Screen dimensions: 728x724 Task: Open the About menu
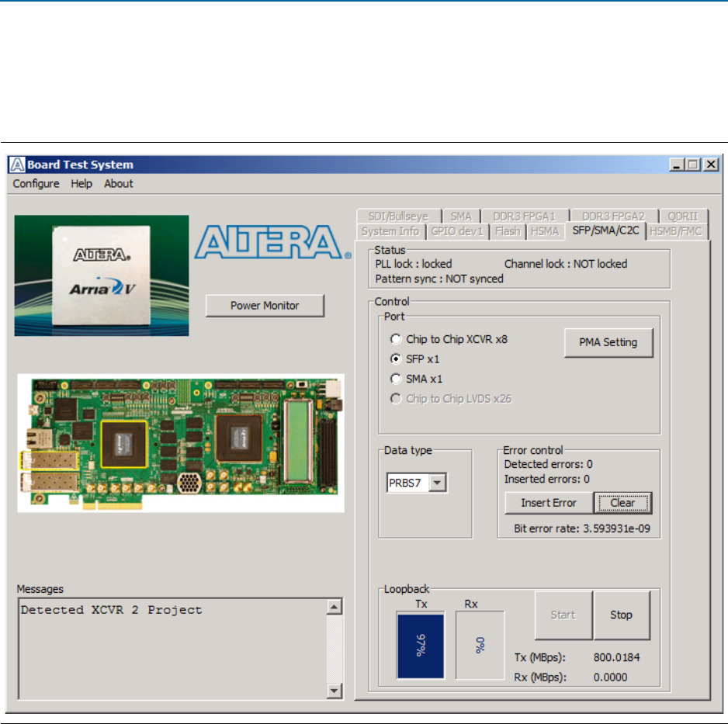(x=119, y=184)
